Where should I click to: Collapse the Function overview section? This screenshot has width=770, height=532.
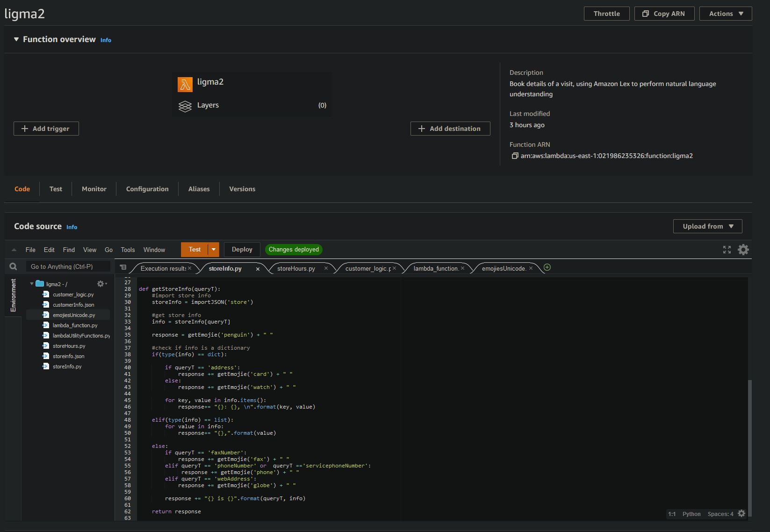click(16, 39)
